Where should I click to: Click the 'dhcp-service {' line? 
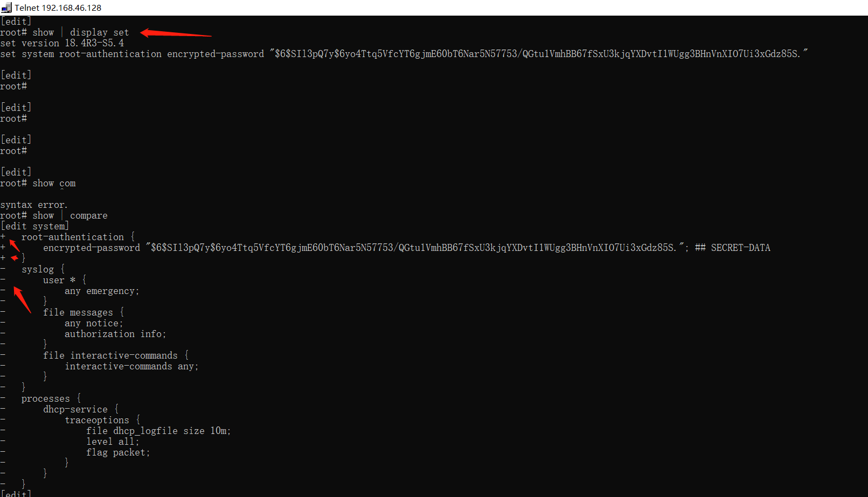pos(81,409)
